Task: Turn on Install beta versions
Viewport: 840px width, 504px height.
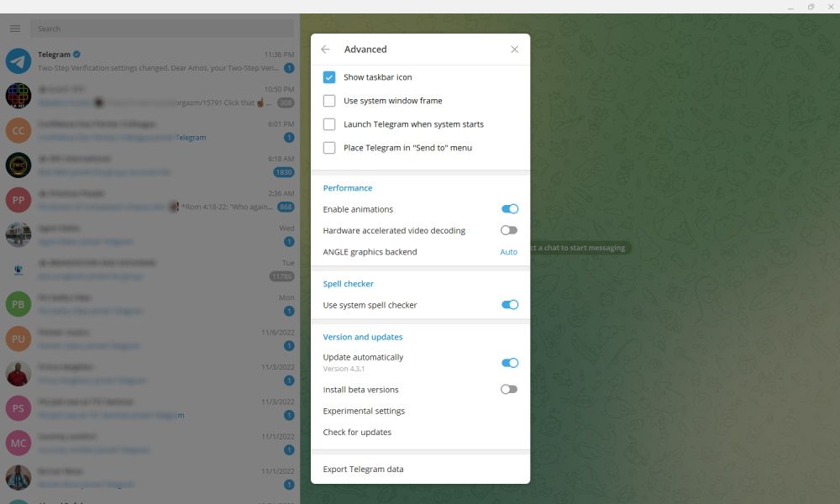Action: pos(509,389)
